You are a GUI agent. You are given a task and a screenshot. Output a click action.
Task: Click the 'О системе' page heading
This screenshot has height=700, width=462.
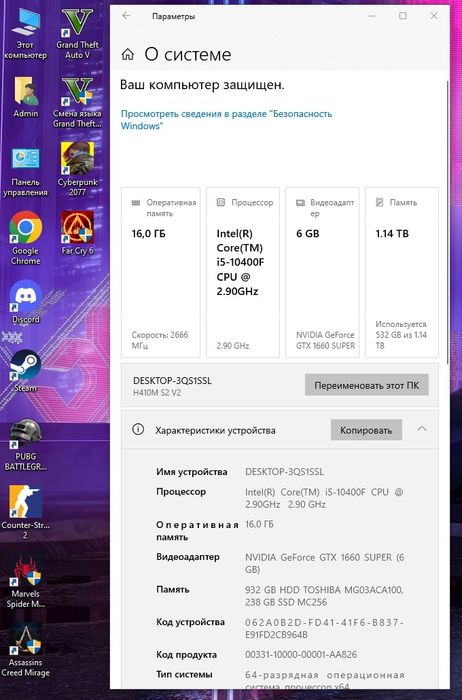pos(187,54)
